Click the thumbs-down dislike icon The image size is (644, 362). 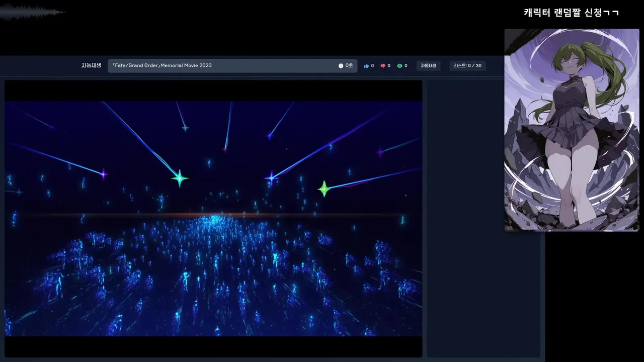coord(383,66)
